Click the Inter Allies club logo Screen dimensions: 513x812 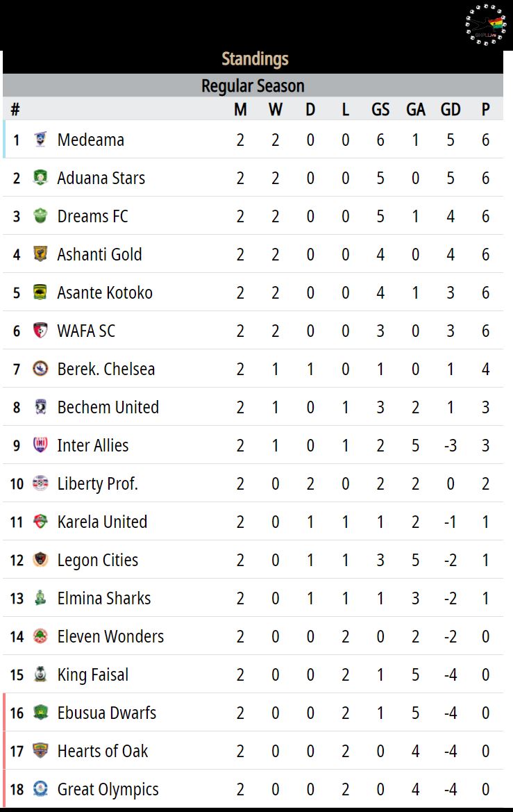tap(40, 445)
